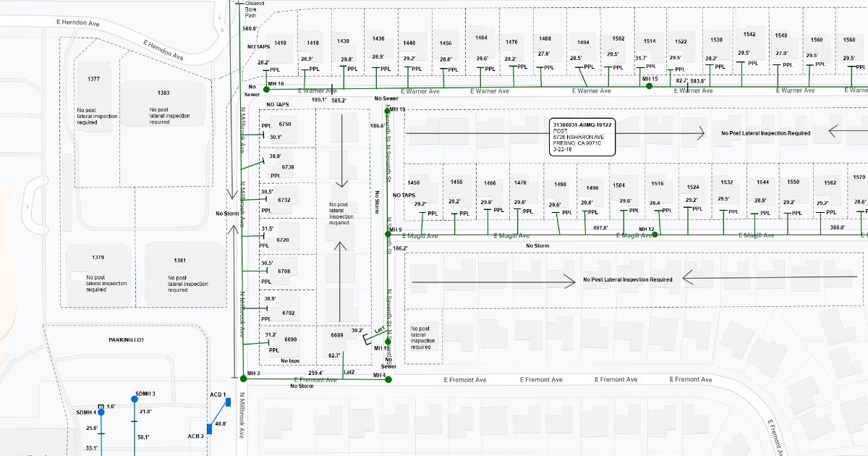The width and height of the screenshot is (868, 456).
Task: Click the MH 4 manhole on Fremont Ave
Action: pyautogui.click(x=388, y=379)
